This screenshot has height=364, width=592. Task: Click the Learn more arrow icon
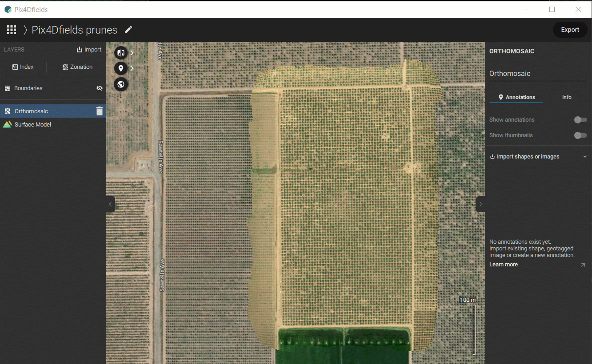[x=583, y=265]
